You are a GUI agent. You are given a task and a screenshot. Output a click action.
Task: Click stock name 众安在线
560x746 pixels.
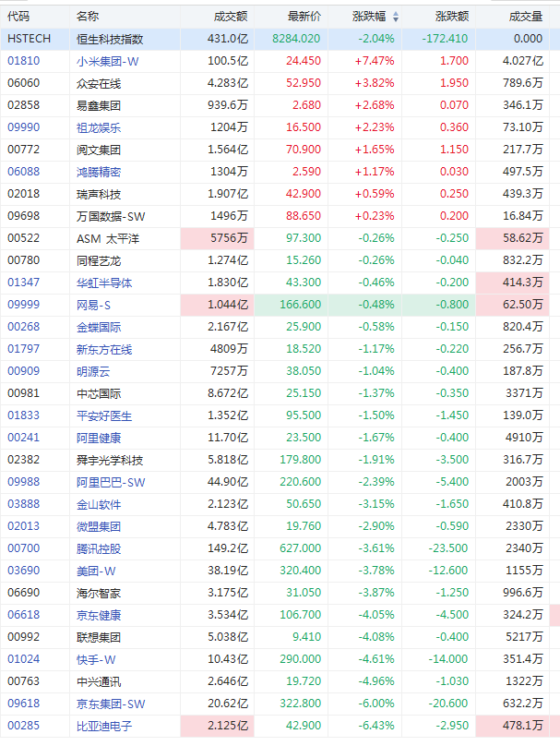pyautogui.click(x=99, y=83)
